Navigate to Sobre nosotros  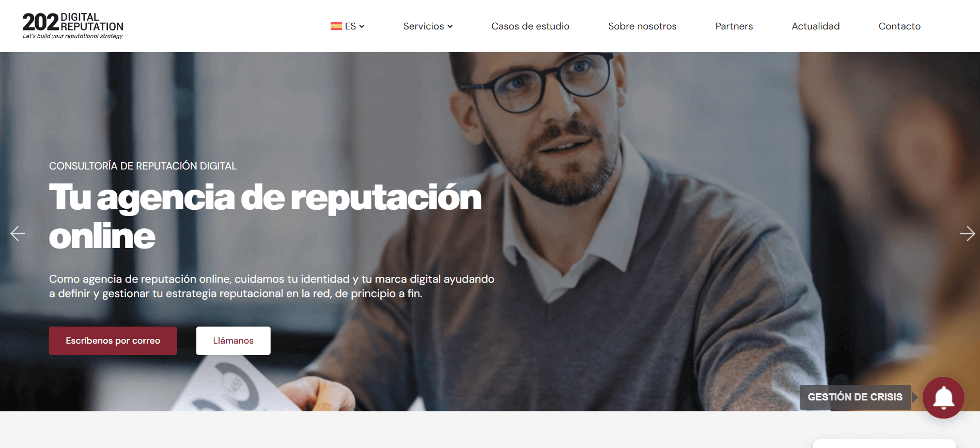(x=642, y=26)
